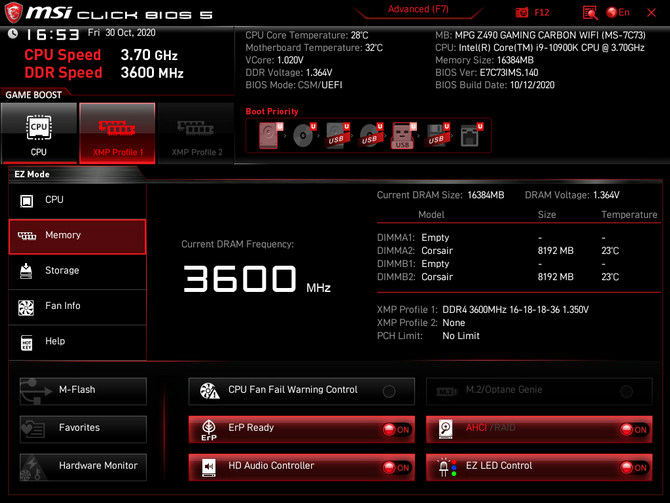Click the GAME BOOST label
The height and width of the screenshot is (503, 670).
[x=34, y=95]
